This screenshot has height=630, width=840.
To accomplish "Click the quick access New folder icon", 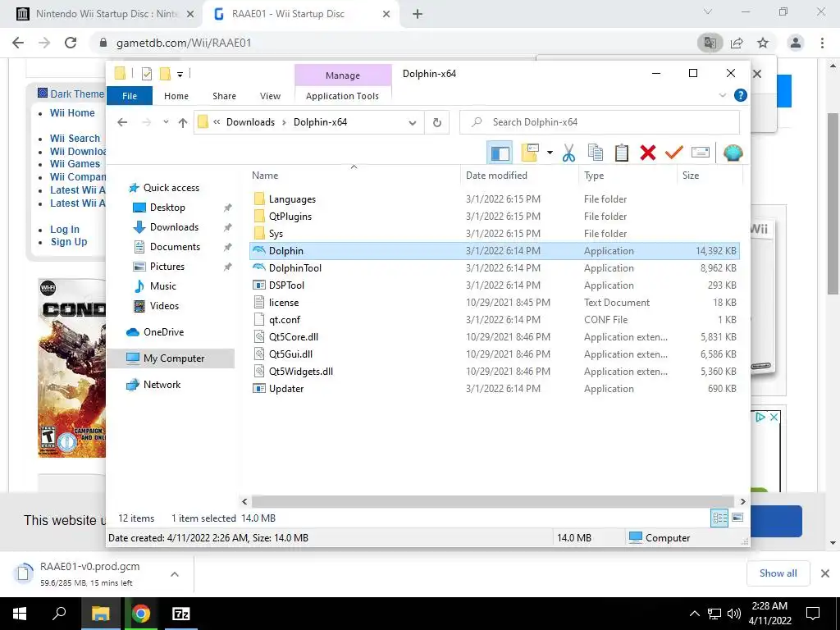I will pyautogui.click(x=166, y=73).
